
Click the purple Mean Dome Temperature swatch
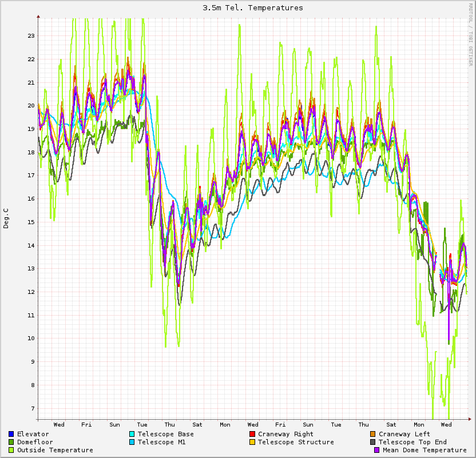[x=377, y=450]
